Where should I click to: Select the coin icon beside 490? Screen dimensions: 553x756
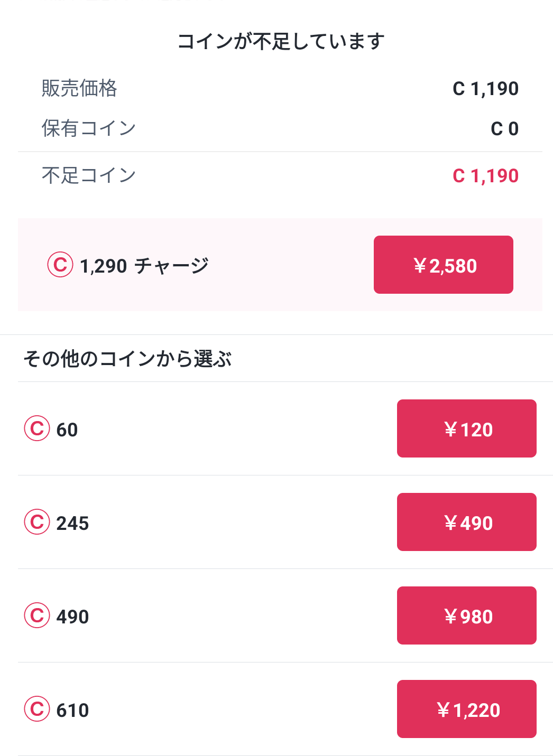(x=37, y=615)
